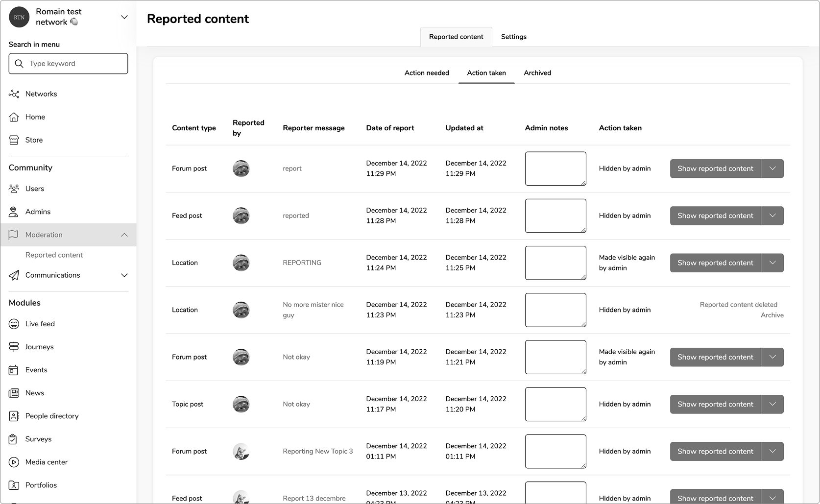Screen dimensions: 820x504
Task: Click the keyword search field
Action: click(68, 63)
